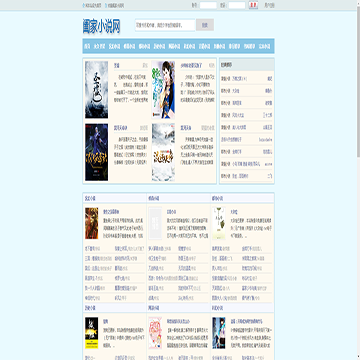Click the gray placeholder cover with no image
Screen dimensions: 360x360
155,223
